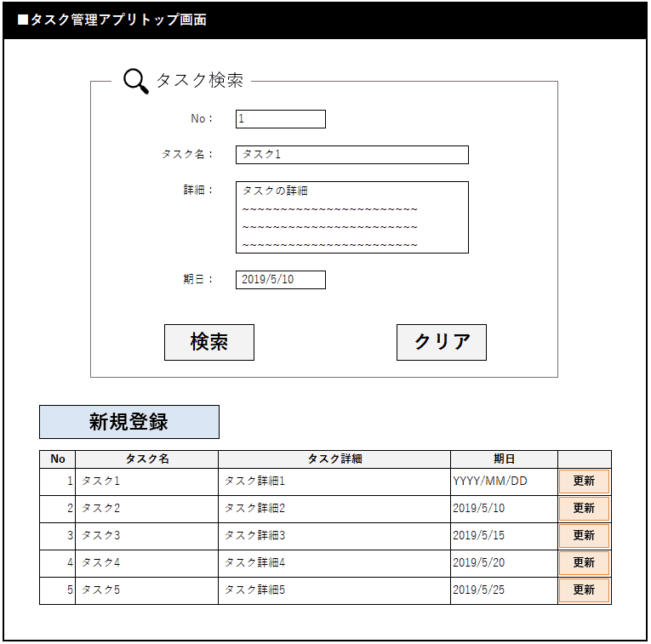Click the YYYY/MM/DD cell in first row
The height and width of the screenshot is (644, 651).
(504, 482)
